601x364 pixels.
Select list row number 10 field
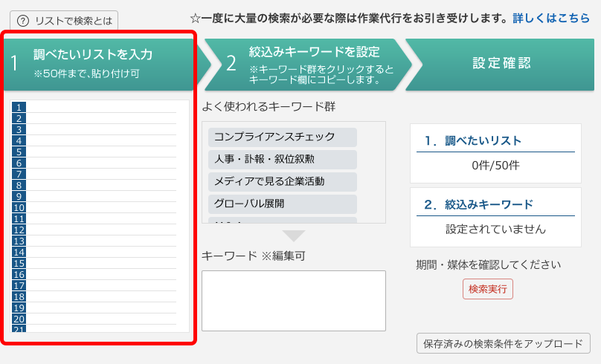point(102,207)
